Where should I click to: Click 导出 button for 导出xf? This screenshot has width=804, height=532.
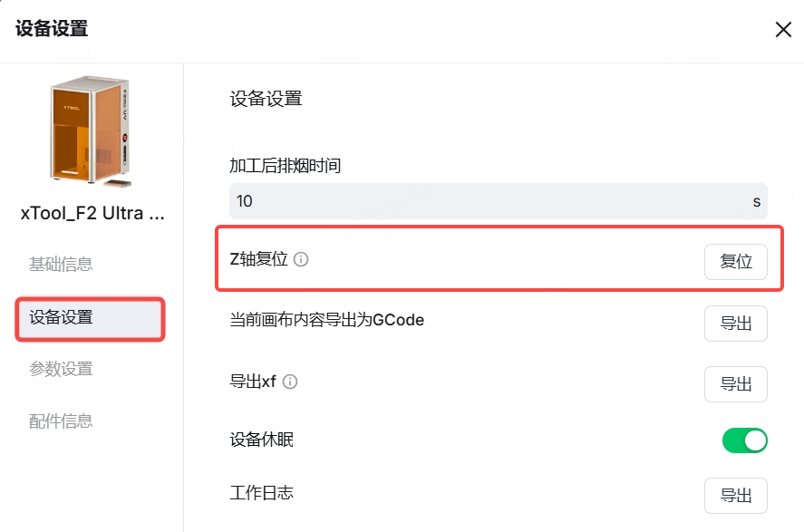735,384
